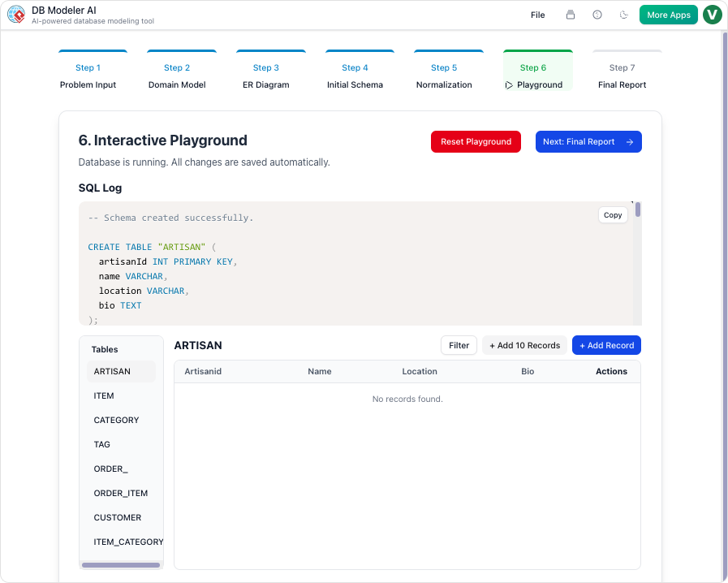Select the CUSTOMER table in the sidebar
728x583 pixels.
tap(117, 517)
